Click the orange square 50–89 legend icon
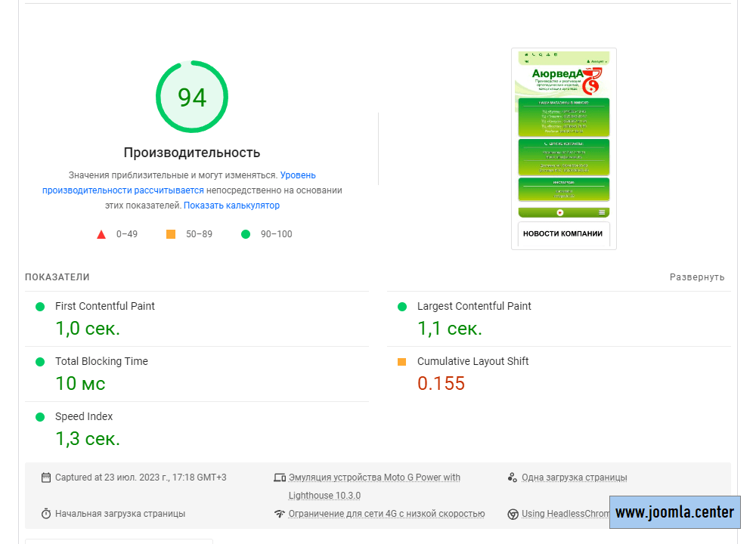This screenshot has height=544, width=756. 171,234
